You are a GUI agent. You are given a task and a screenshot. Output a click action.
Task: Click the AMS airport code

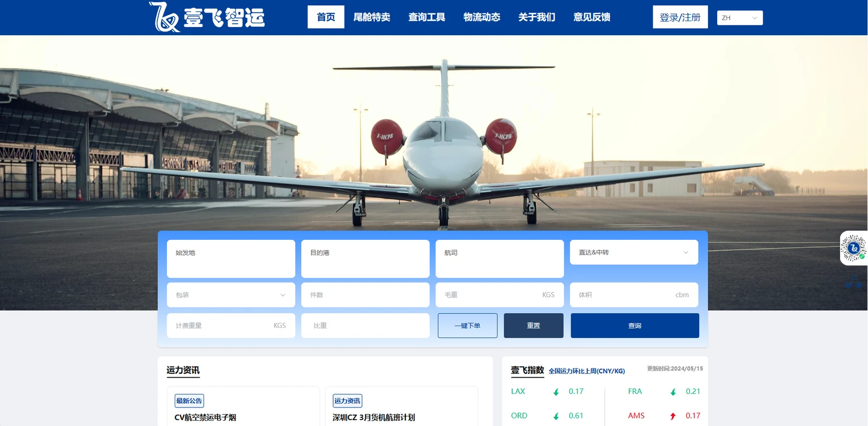pos(636,416)
